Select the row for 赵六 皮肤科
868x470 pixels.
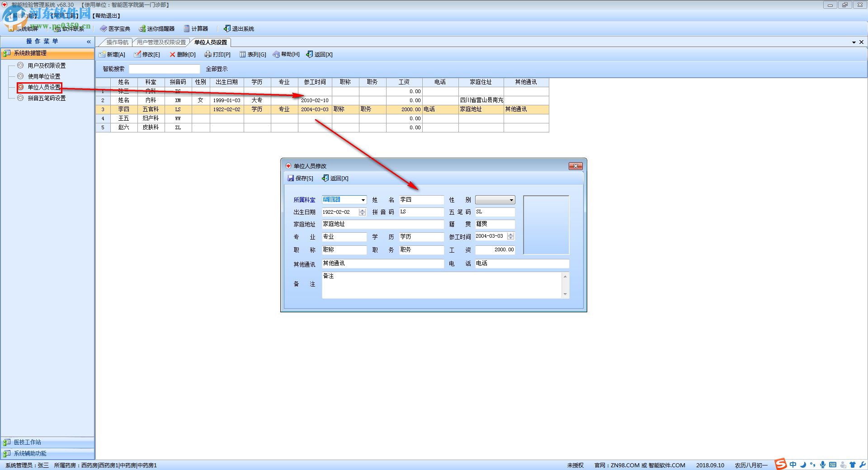coord(322,127)
